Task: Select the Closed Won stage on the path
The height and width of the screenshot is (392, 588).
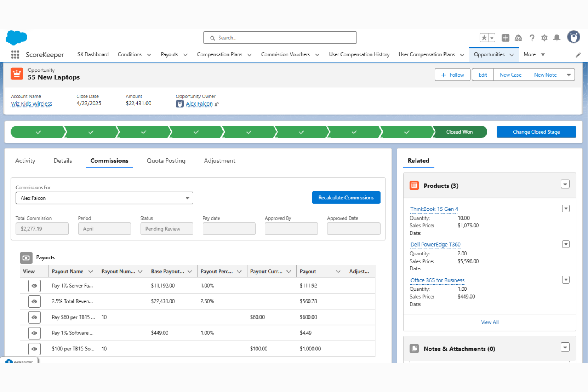Action: coord(459,131)
